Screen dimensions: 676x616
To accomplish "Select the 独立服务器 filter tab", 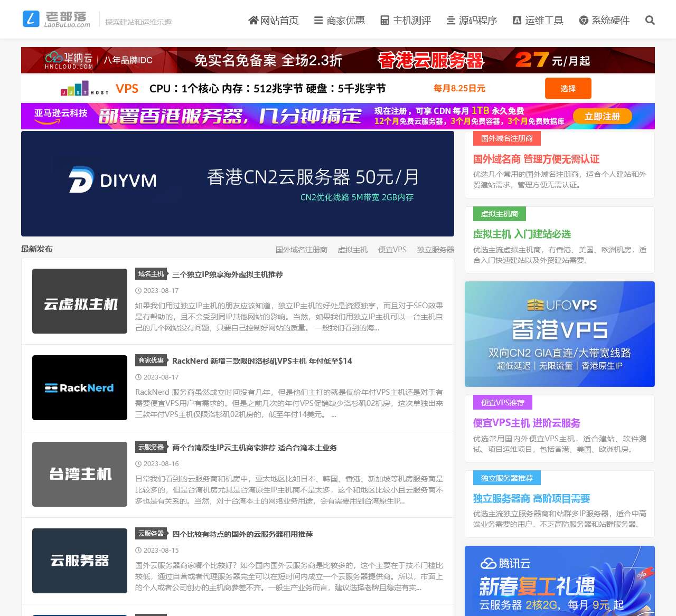I will click(x=435, y=250).
